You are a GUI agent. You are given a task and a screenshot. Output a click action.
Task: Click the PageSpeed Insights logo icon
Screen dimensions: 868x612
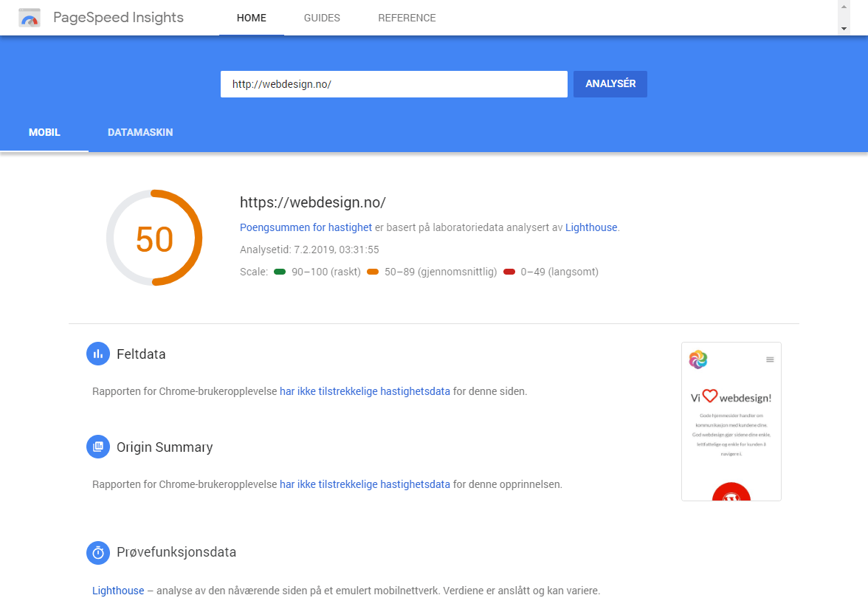(30, 18)
